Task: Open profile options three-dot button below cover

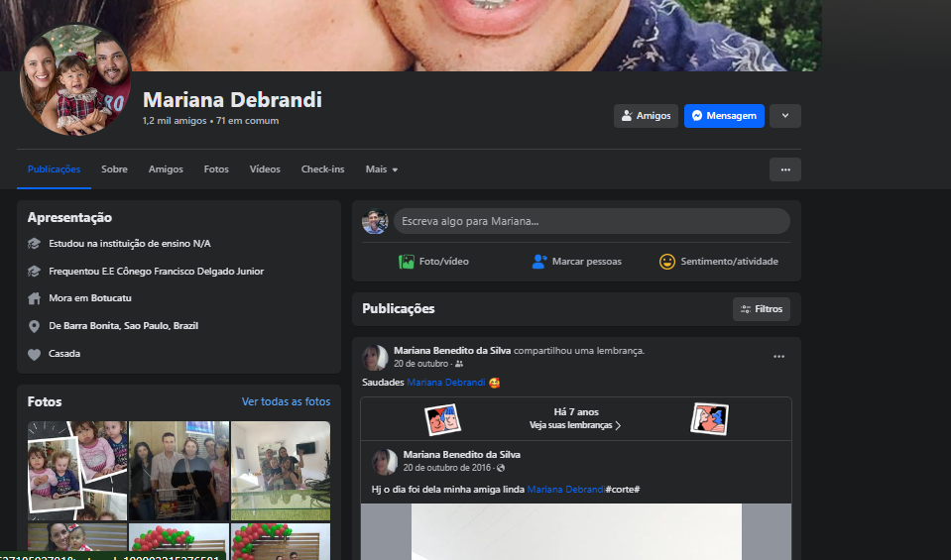Action: click(x=784, y=169)
